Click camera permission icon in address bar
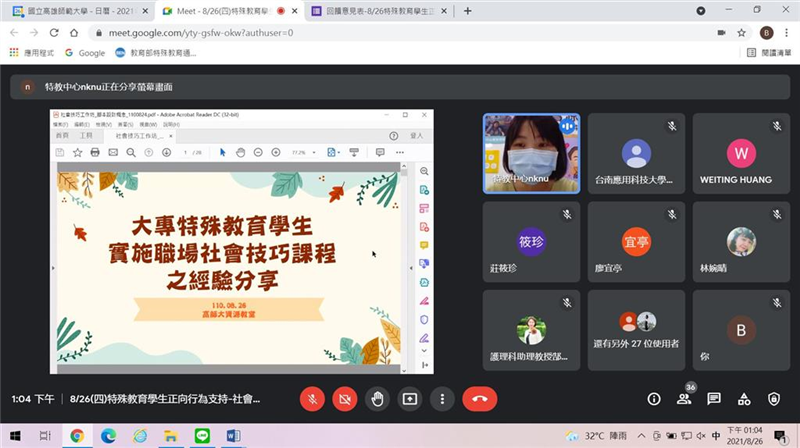The width and height of the screenshot is (800, 448). 721,33
